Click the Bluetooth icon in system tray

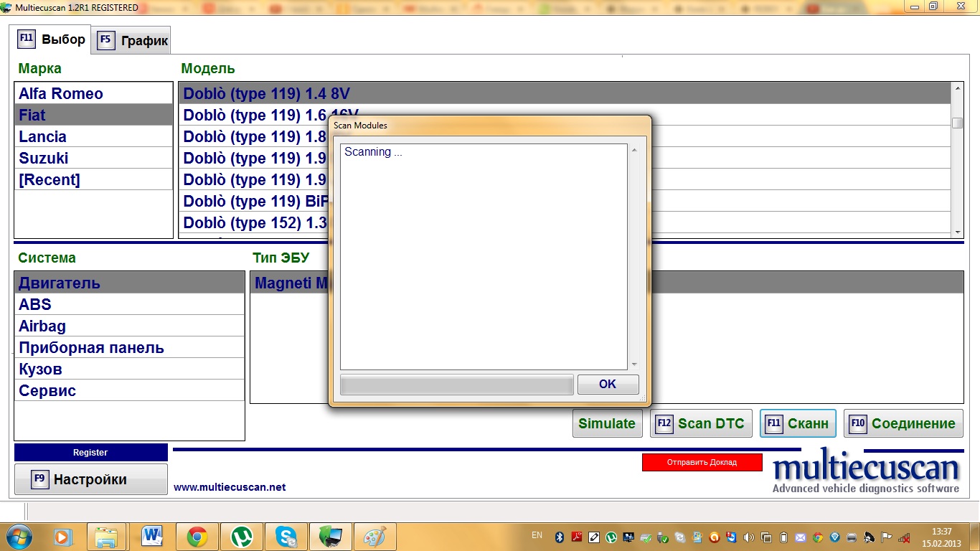pyautogui.click(x=560, y=537)
